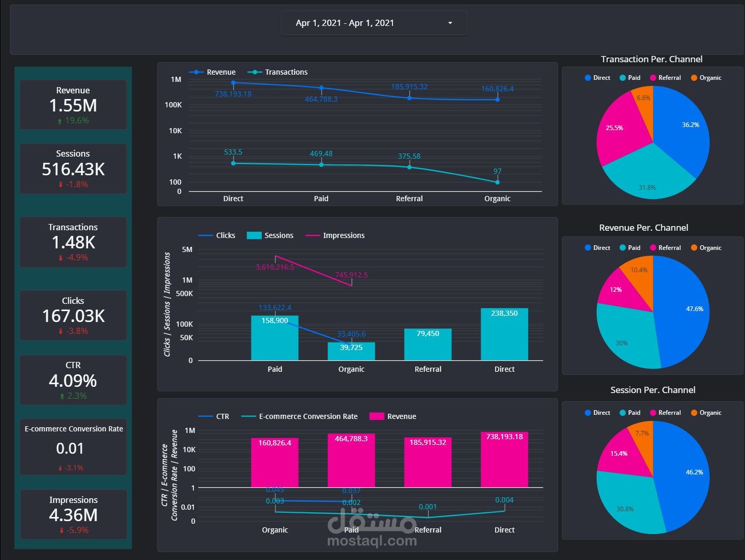This screenshot has height=560, width=745.
Task: Click the 97 Organic transactions data point
Action: (x=497, y=182)
